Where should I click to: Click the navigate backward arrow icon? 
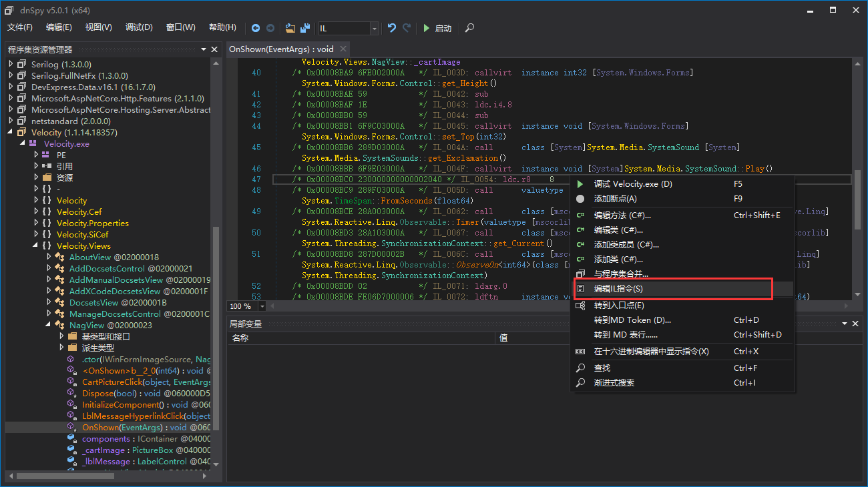256,28
